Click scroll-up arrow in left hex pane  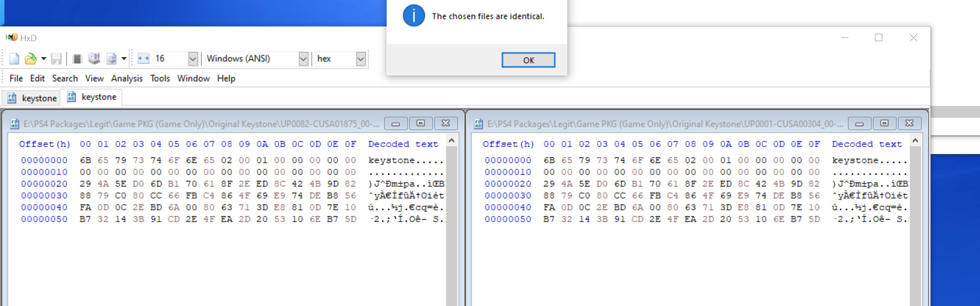pyautogui.click(x=451, y=141)
